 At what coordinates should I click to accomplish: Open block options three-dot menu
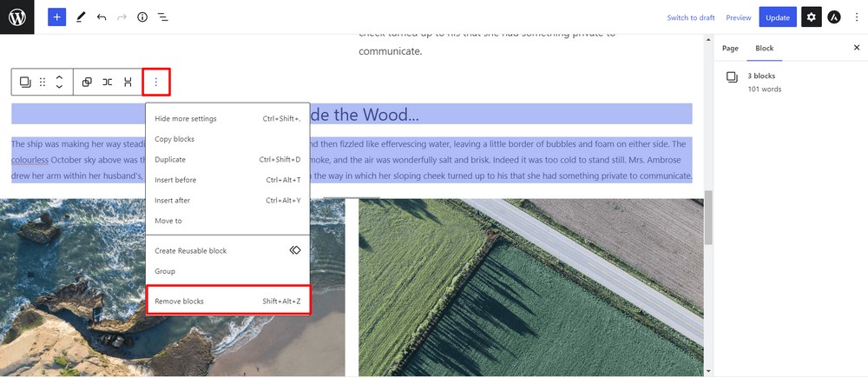(x=156, y=83)
